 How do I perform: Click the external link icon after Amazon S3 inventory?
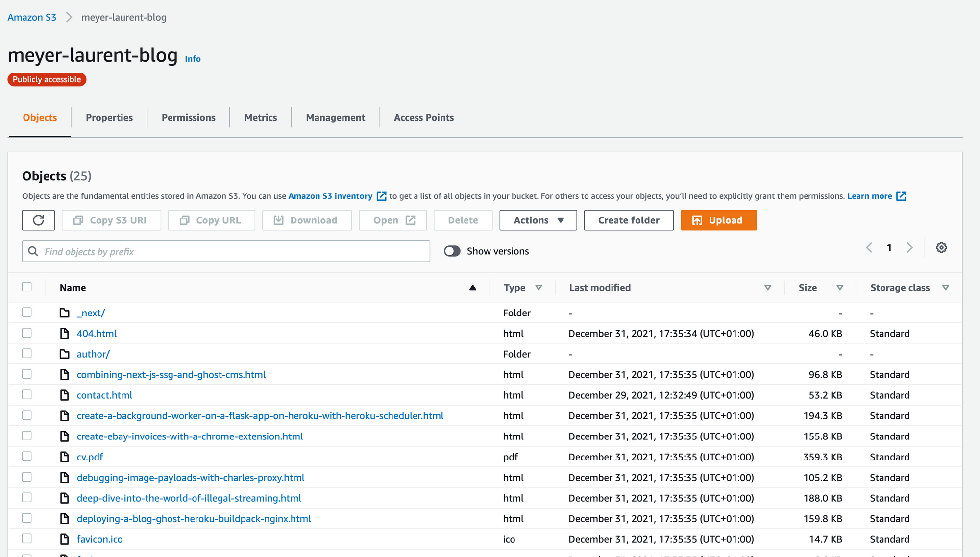pos(381,196)
